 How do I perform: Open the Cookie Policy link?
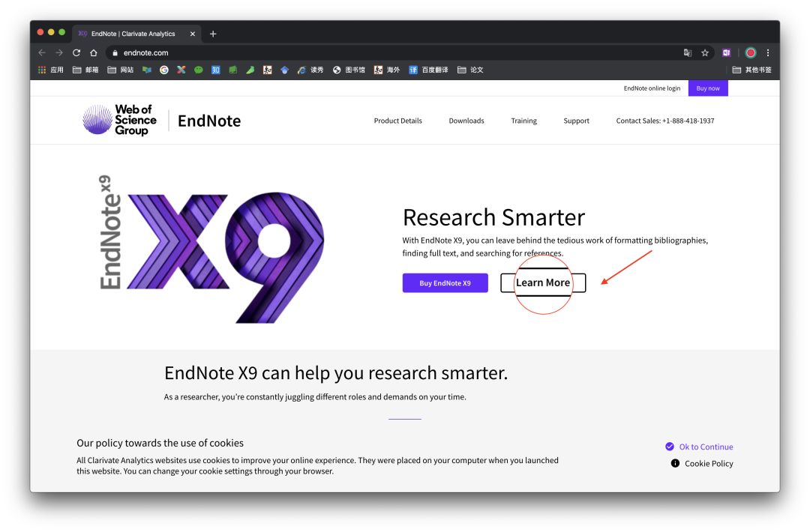coord(702,463)
